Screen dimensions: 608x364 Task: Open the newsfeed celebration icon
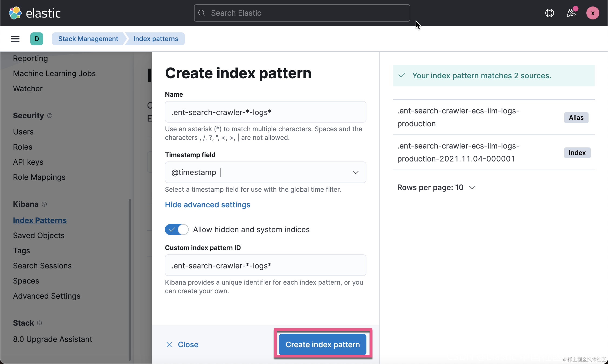pos(571,13)
